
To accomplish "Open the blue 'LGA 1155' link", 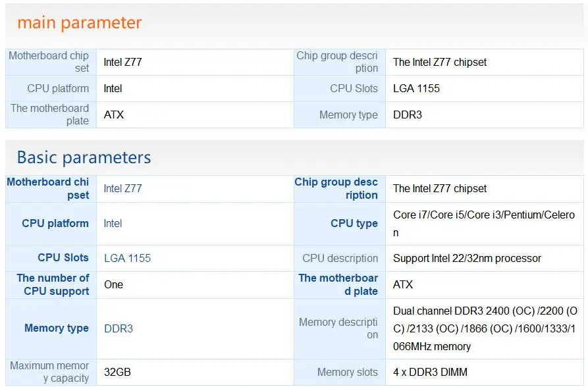I will click(127, 258).
